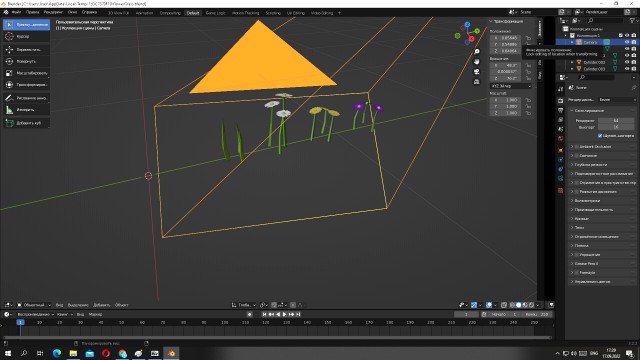The width and height of the screenshot is (640, 360).
Task: Toggle snapping magnet in viewport header
Action: point(274,305)
